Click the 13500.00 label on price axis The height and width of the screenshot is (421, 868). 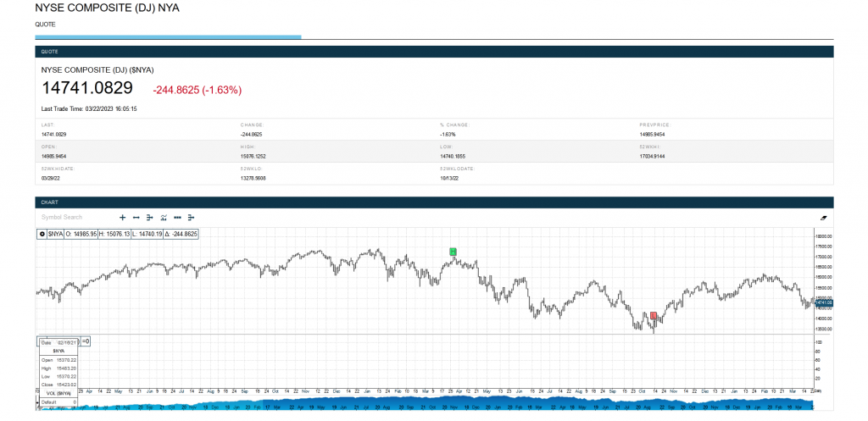(x=824, y=329)
